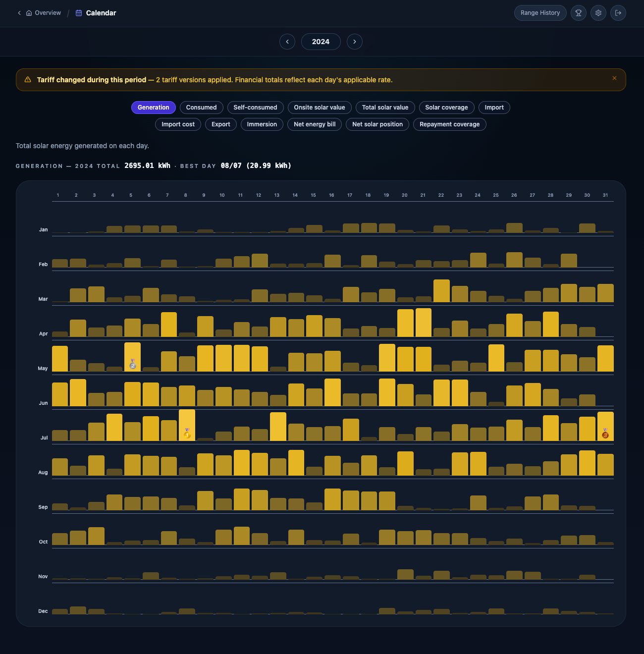
Task: Go back with the chevron beside Overview
Action: pos(19,13)
